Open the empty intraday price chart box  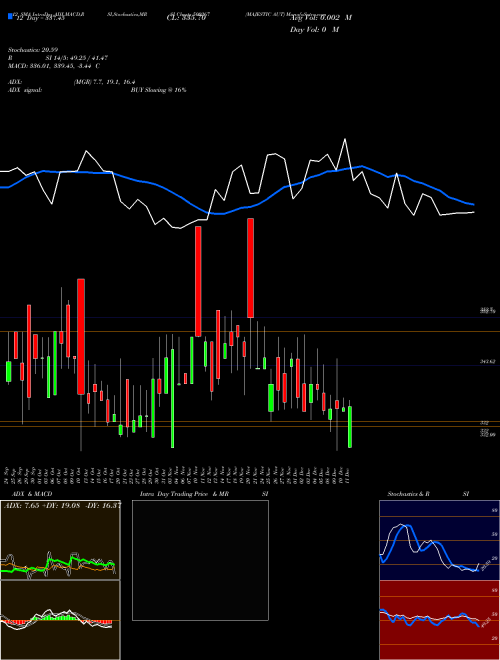(x=200, y=560)
